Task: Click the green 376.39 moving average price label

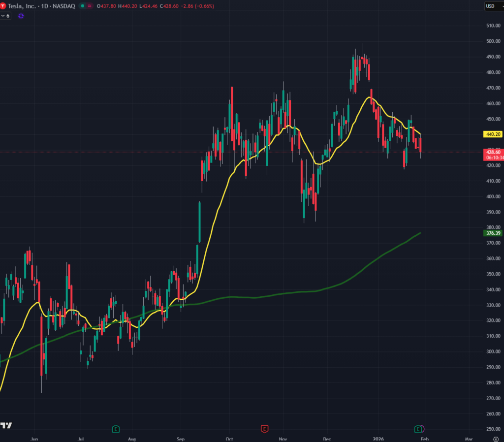Action: [x=493, y=233]
